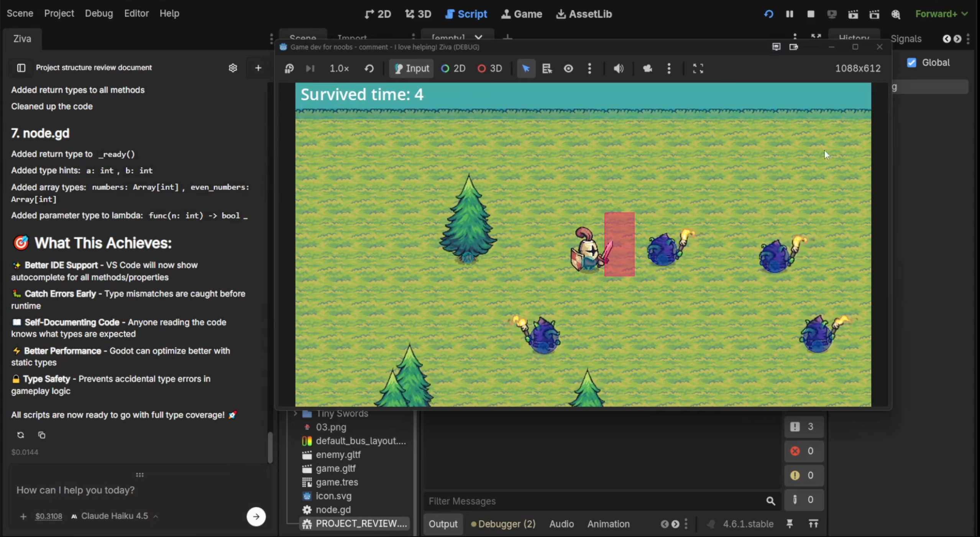Click the $0.3108 cost link

pyautogui.click(x=49, y=516)
